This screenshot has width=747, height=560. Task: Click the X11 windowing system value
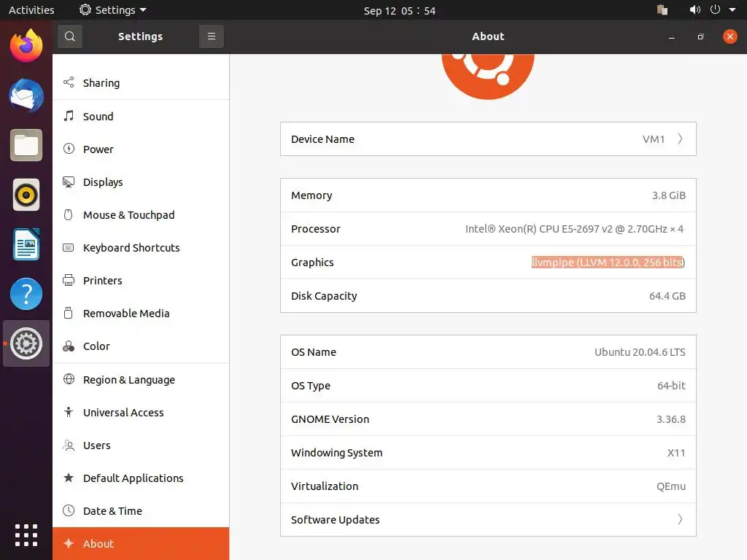(x=676, y=452)
